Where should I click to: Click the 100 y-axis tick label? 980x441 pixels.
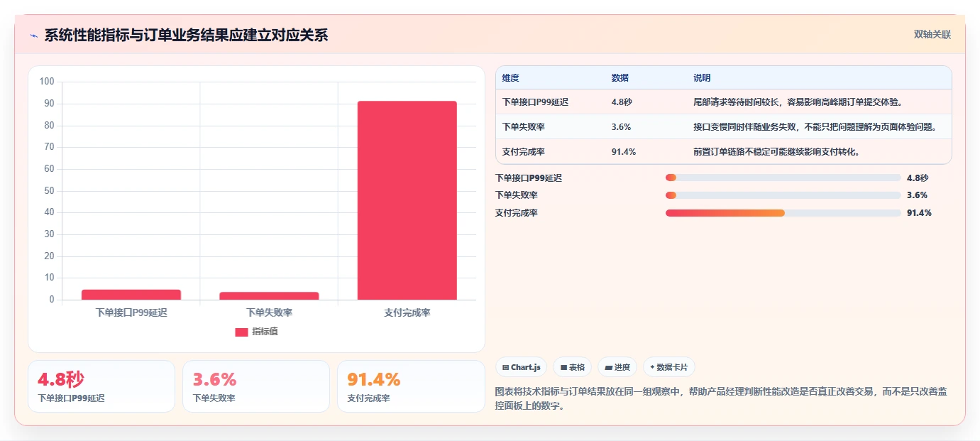tap(47, 82)
